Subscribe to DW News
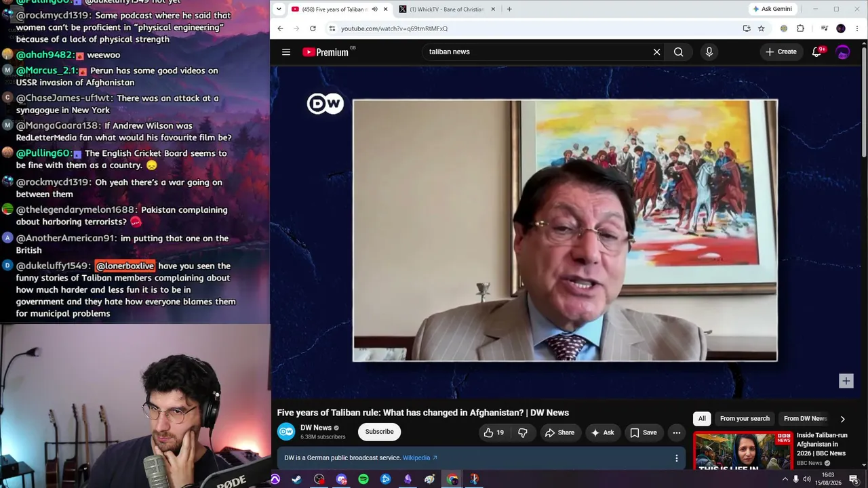 pos(379,432)
